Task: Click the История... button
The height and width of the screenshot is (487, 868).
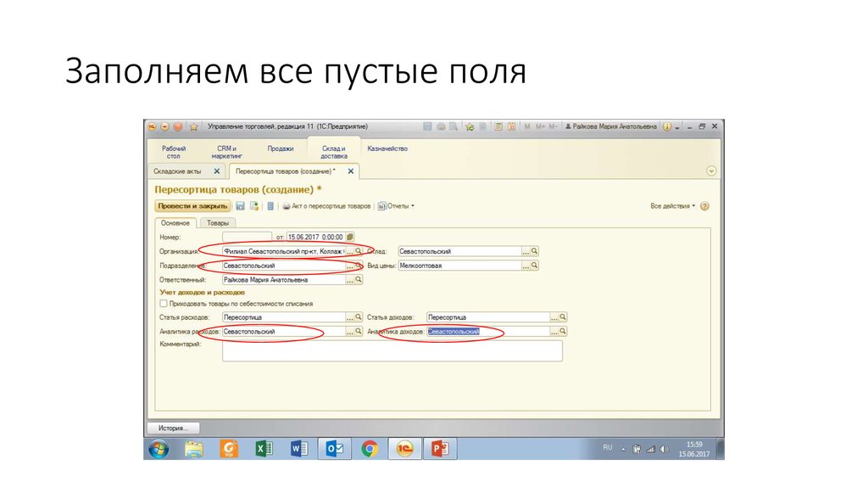Action: tap(173, 428)
